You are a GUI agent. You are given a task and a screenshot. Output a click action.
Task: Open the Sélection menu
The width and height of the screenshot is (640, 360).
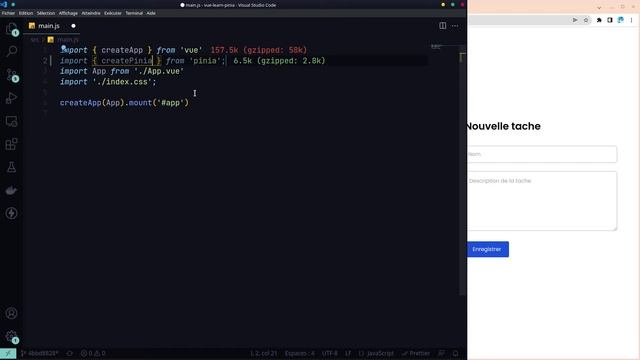click(x=46, y=13)
